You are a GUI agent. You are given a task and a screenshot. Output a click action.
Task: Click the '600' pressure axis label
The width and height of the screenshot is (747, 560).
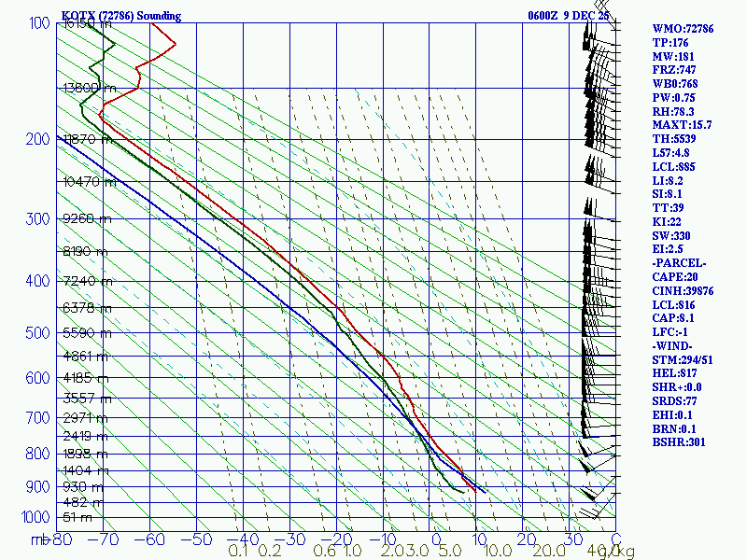pyautogui.click(x=37, y=378)
